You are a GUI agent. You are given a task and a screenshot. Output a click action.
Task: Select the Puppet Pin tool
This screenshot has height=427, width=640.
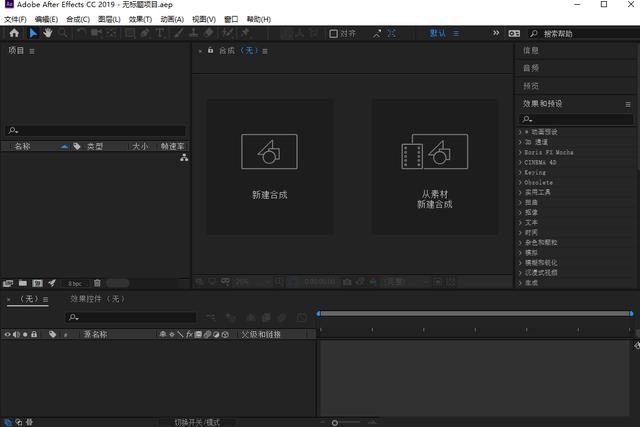tap(245, 33)
